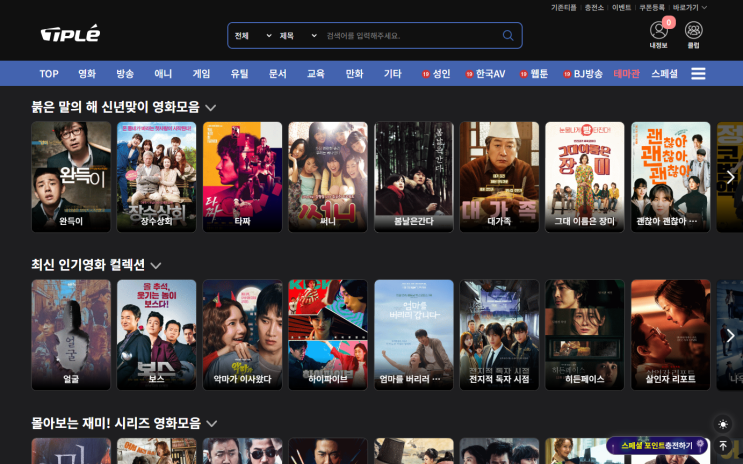
Task: Click 스페셜 포인트충전하기 banner button
Action: (x=657, y=446)
